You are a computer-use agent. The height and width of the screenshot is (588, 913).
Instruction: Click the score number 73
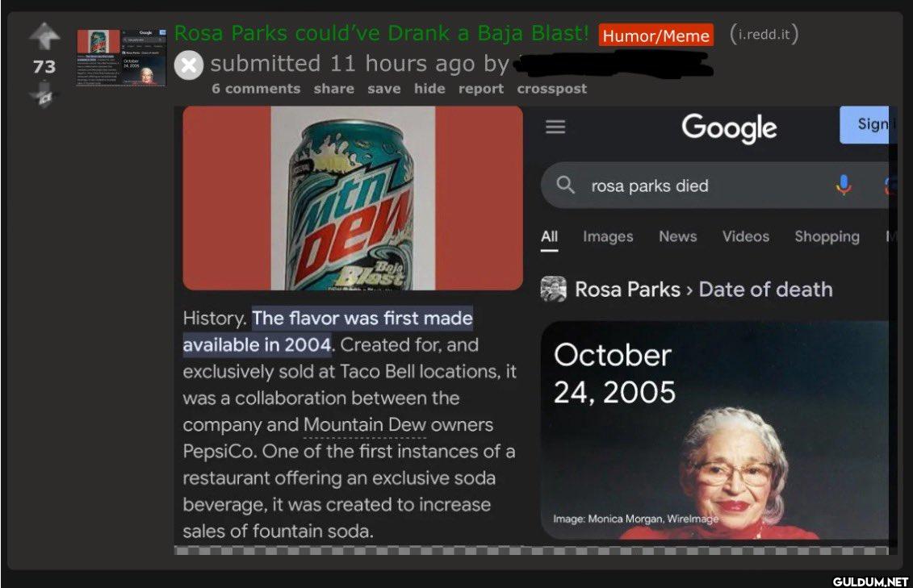44,66
